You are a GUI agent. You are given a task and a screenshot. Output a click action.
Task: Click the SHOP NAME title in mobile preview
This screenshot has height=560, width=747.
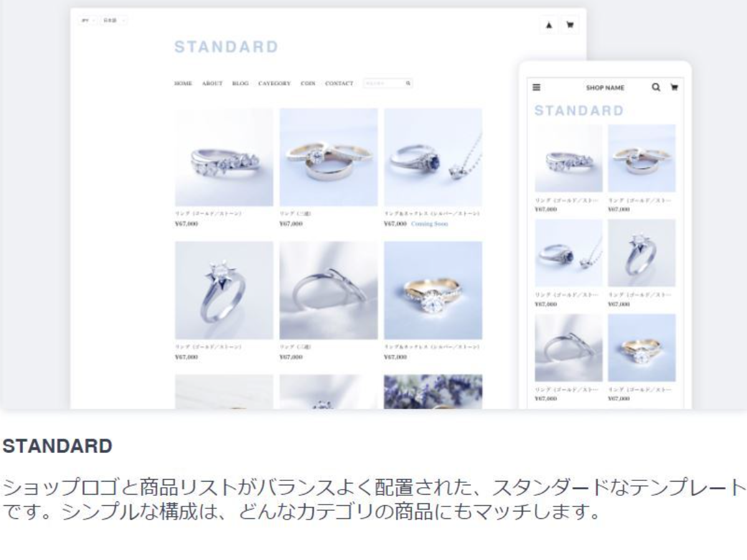(x=605, y=88)
